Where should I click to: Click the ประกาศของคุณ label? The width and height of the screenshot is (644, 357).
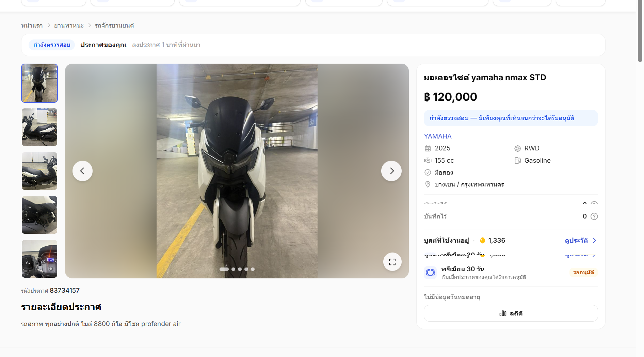[103, 45]
